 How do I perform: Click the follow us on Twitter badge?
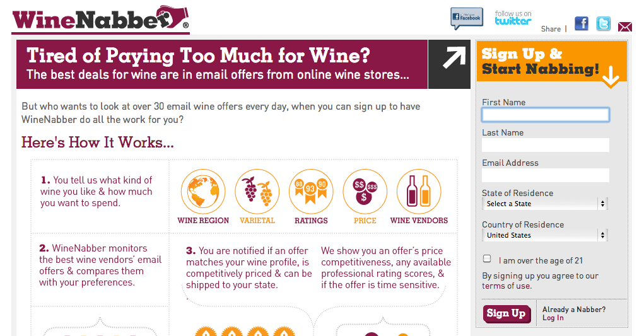coord(513,18)
